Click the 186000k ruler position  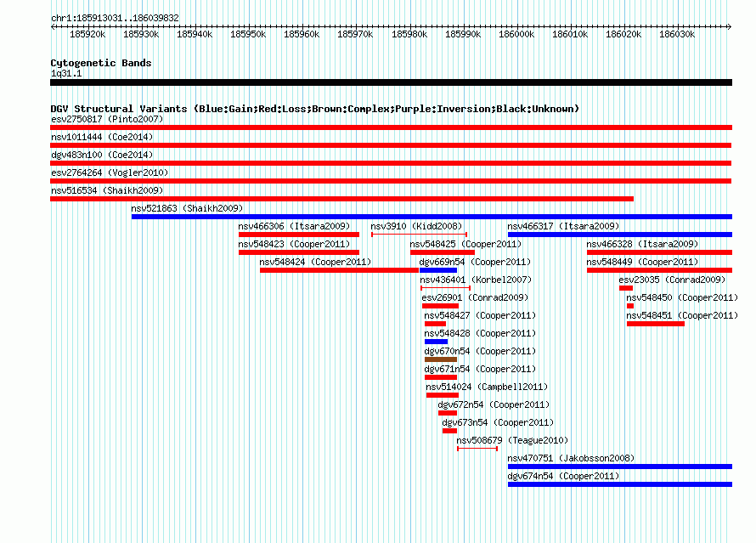[x=516, y=34]
